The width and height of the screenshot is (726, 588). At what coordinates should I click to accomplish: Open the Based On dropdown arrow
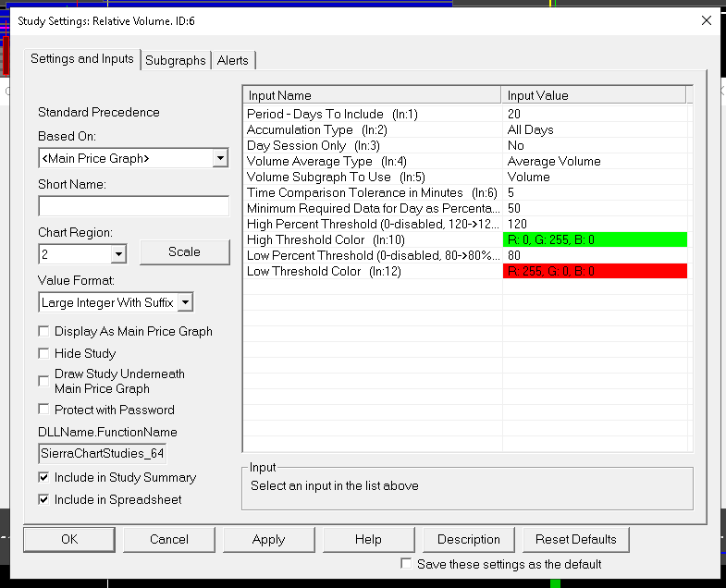pyautogui.click(x=221, y=158)
